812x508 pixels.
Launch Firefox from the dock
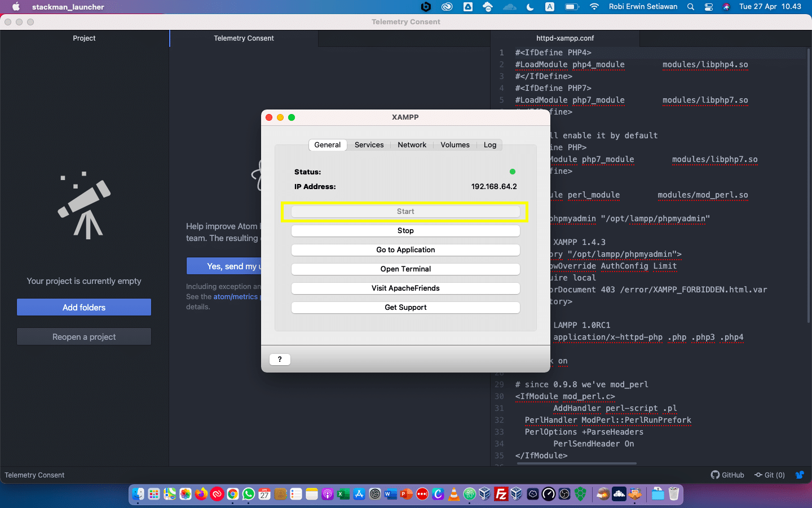point(201,494)
